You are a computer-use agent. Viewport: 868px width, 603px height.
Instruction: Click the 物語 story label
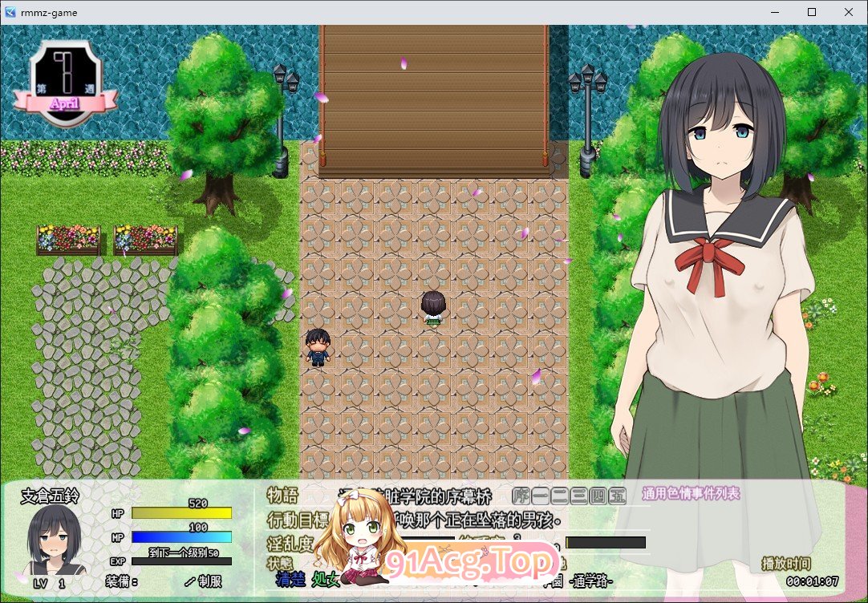283,495
